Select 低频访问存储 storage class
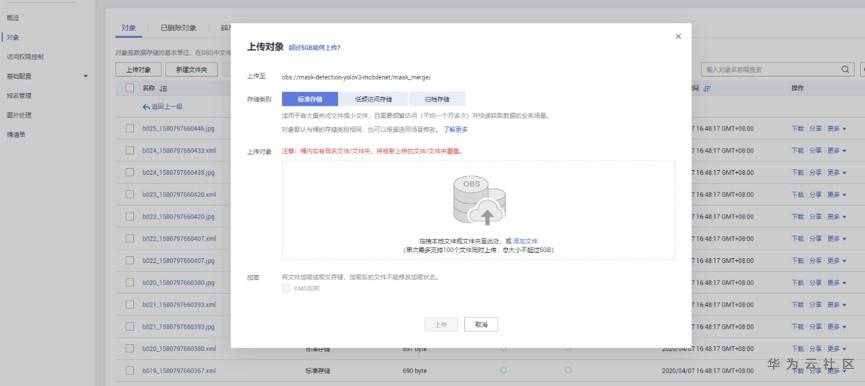865x386 pixels. 373,99
